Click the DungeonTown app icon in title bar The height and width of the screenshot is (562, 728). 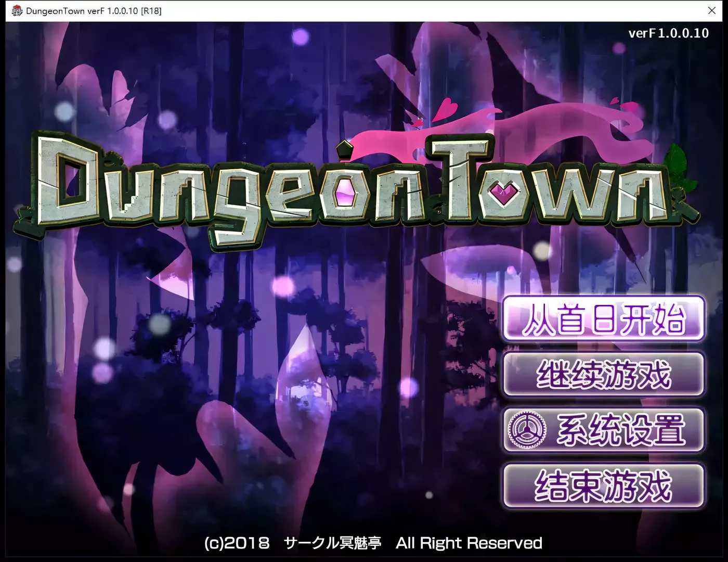point(16,9)
